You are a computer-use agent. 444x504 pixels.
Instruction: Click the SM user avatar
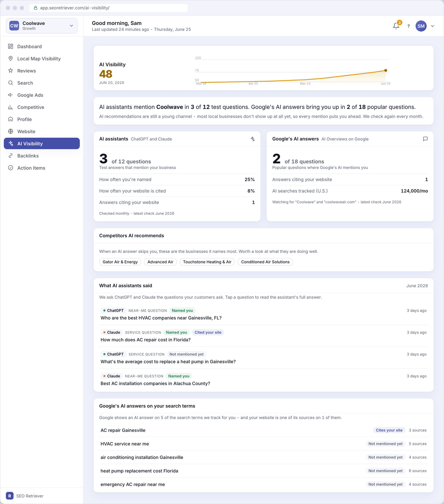tap(421, 26)
